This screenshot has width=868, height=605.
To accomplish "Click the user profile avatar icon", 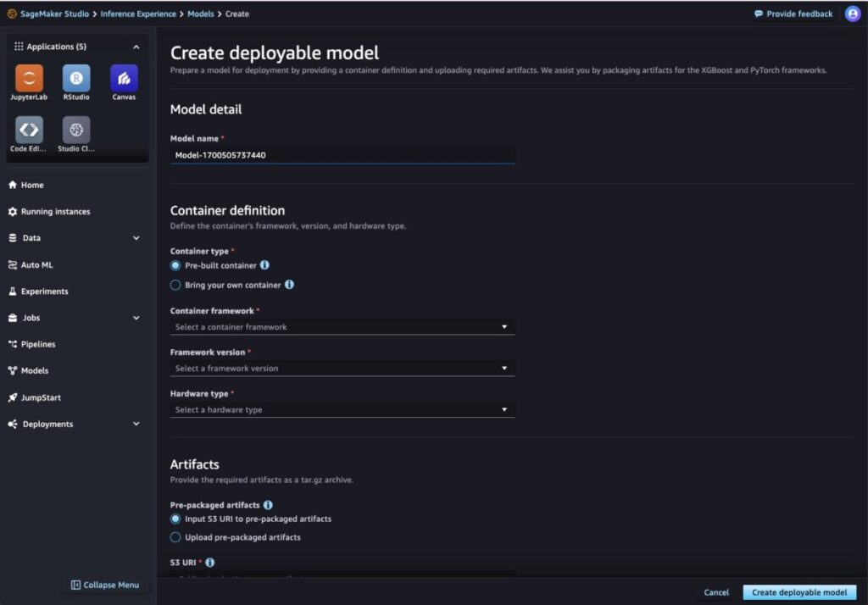I will point(853,14).
